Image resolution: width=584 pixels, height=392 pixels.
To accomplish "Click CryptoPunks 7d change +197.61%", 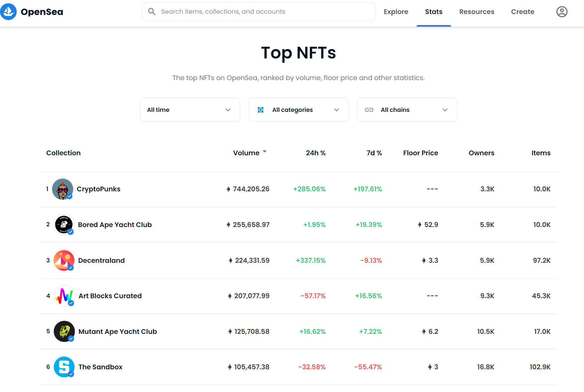I will tap(368, 189).
